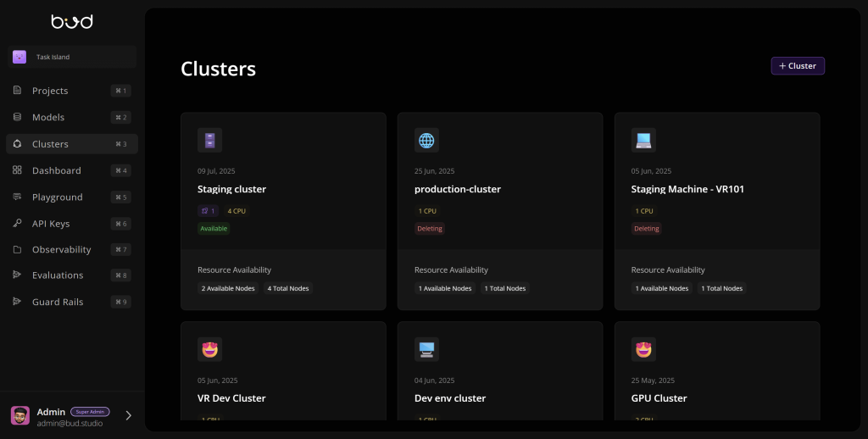This screenshot has width=868, height=439.
Task: Click the API Keys key icon
Action: 17,224
